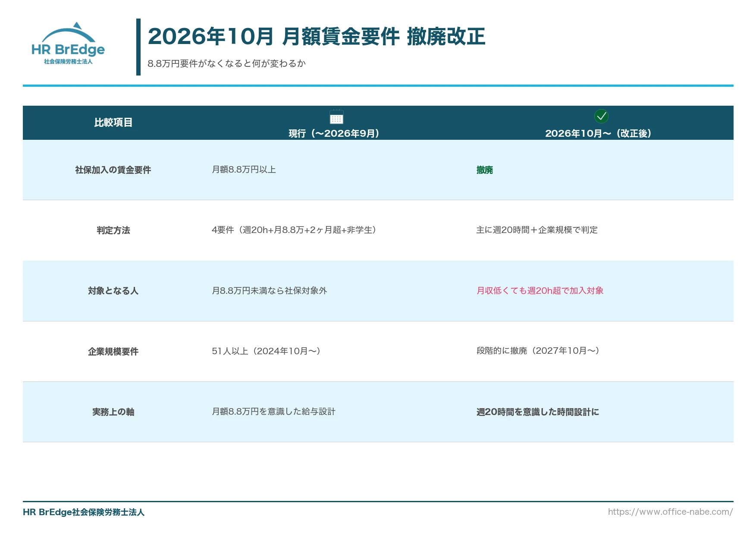The height and width of the screenshot is (535, 756).
Task: Click the bold cell 週20時間を意識した時間設計に
Action: 538,412
